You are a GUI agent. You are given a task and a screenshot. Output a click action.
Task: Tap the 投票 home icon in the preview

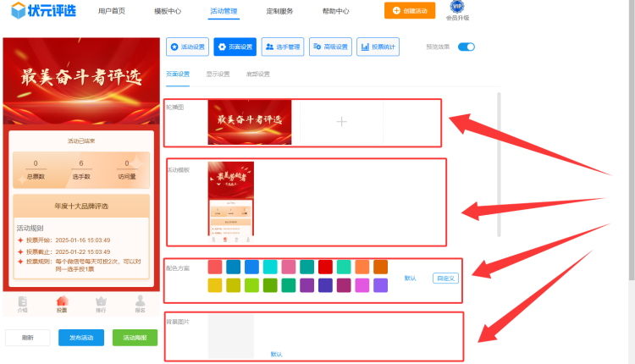(x=62, y=304)
